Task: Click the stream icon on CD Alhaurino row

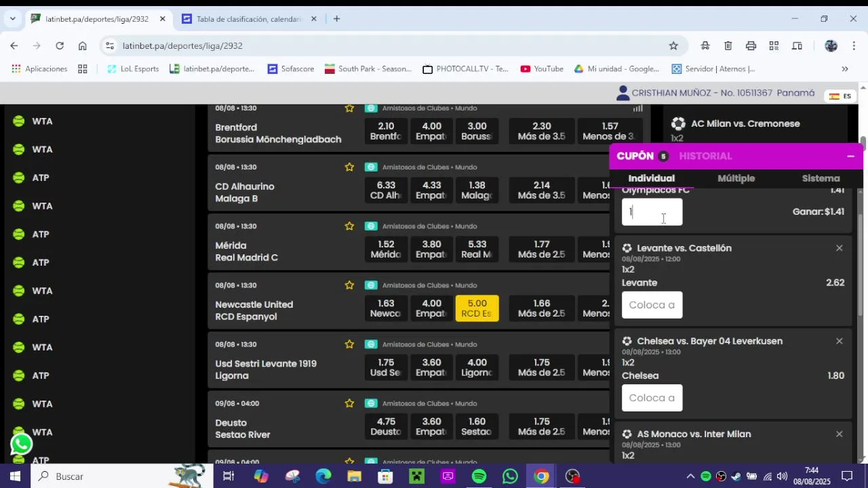Action: pyautogui.click(x=370, y=167)
